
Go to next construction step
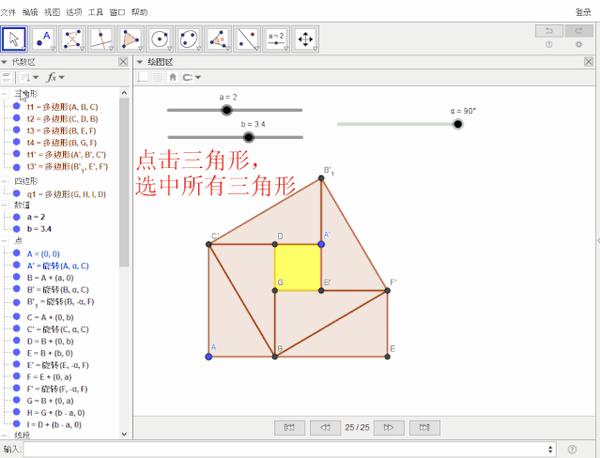(x=389, y=427)
